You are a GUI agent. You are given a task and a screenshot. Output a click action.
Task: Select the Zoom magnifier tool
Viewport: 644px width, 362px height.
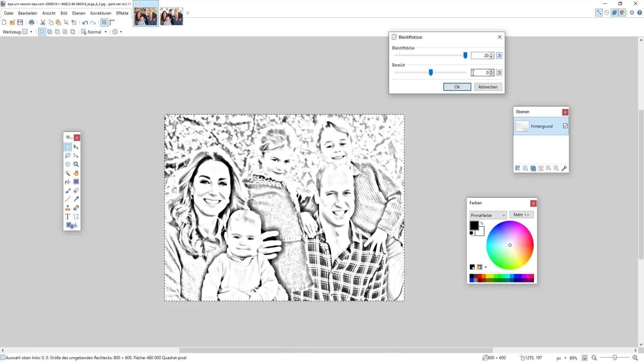(x=76, y=164)
